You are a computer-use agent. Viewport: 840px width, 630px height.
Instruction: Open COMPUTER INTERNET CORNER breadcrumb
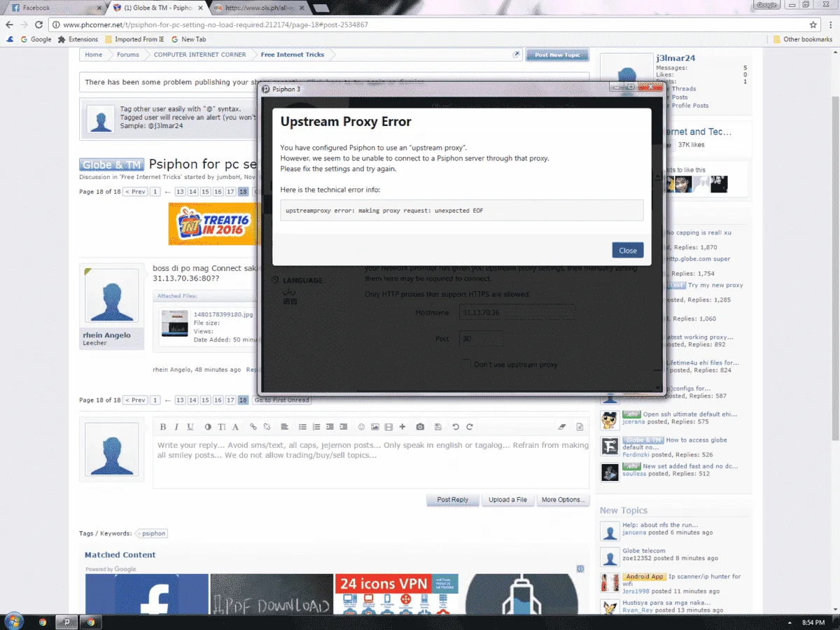click(x=200, y=55)
